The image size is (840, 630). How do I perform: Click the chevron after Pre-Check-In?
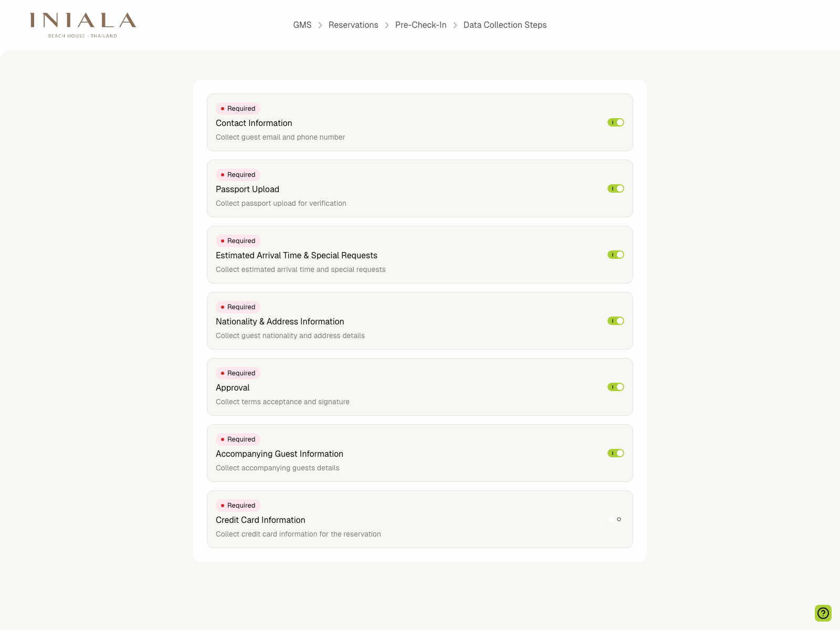coord(455,25)
